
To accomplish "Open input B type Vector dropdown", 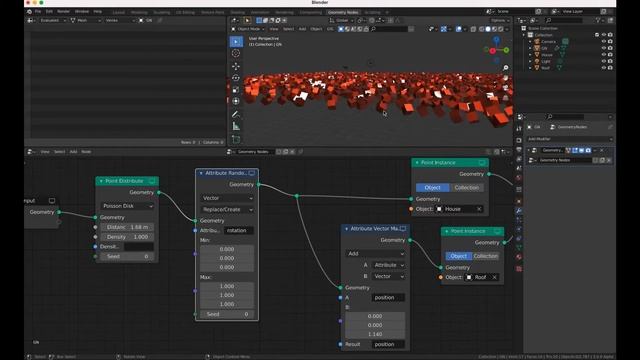I will point(388,276).
